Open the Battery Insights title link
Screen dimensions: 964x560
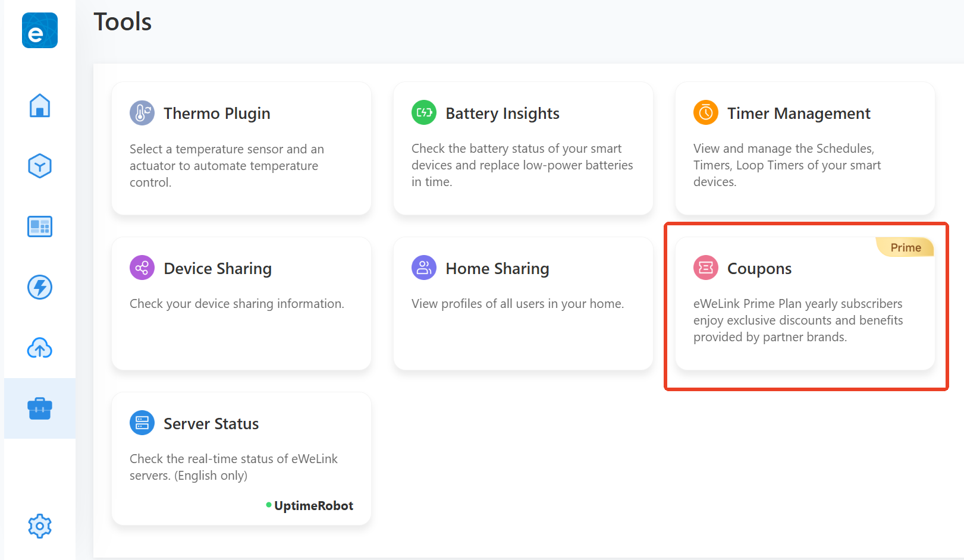pyautogui.click(x=502, y=114)
